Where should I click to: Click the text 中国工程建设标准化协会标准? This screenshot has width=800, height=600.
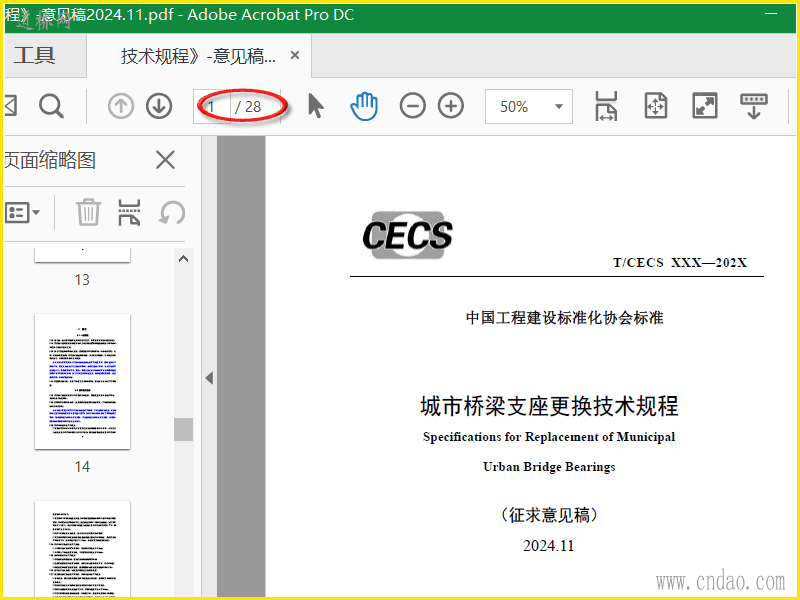[564, 318]
